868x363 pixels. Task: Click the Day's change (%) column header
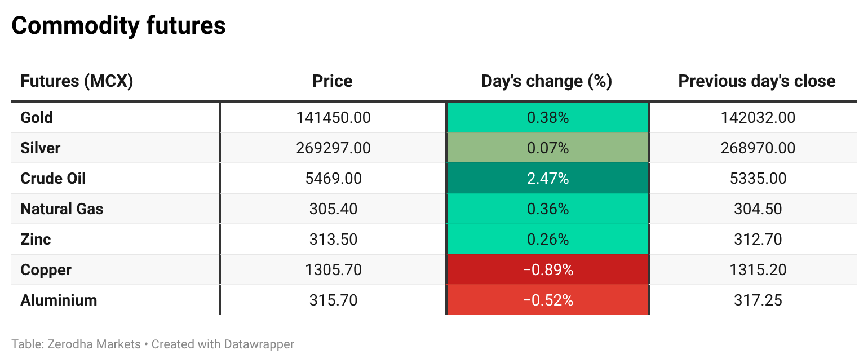[546, 81]
